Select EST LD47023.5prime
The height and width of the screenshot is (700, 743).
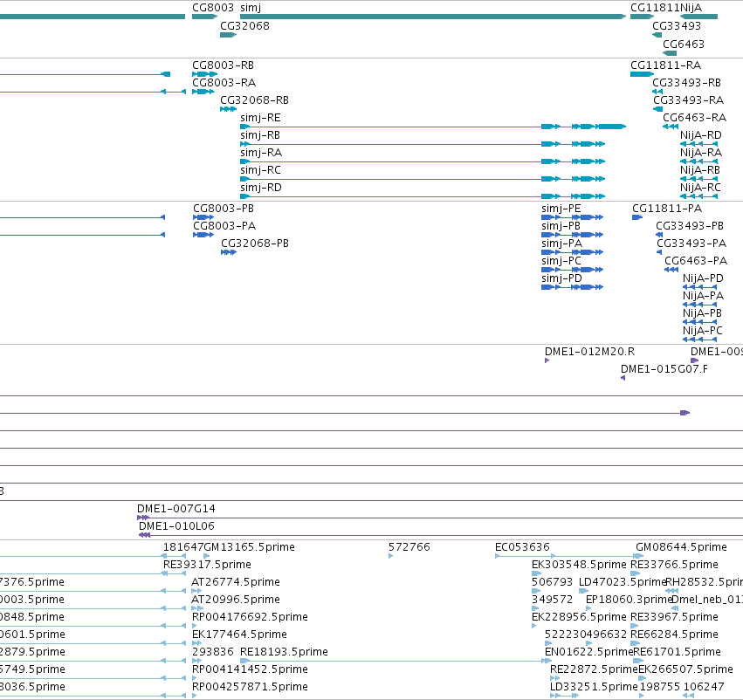[x=623, y=582]
